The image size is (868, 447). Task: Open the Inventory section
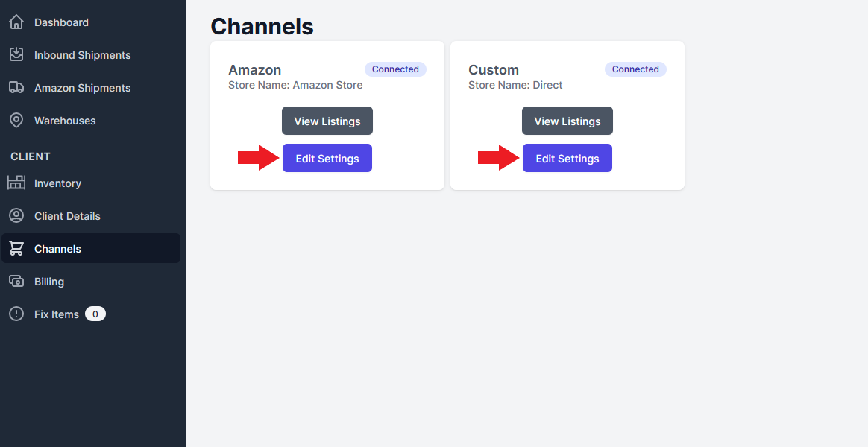click(91, 183)
